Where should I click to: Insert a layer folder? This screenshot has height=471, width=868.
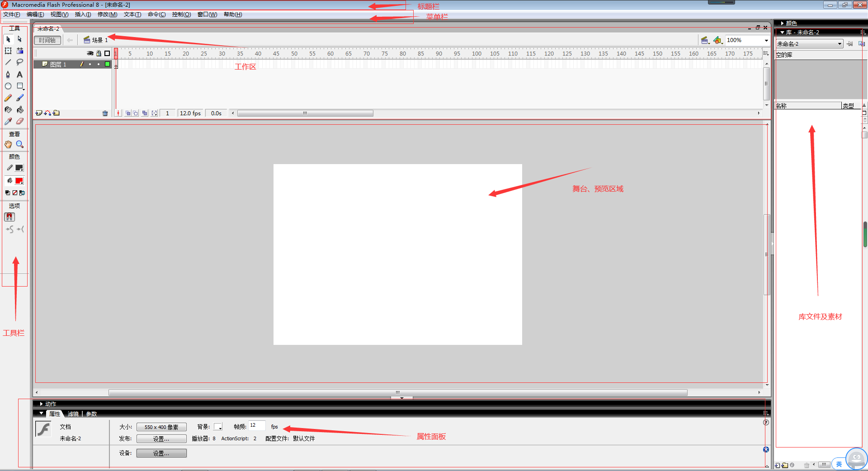[x=56, y=113]
